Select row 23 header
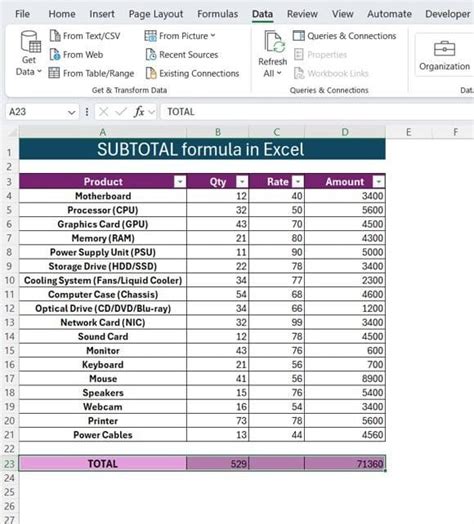 point(9,464)
